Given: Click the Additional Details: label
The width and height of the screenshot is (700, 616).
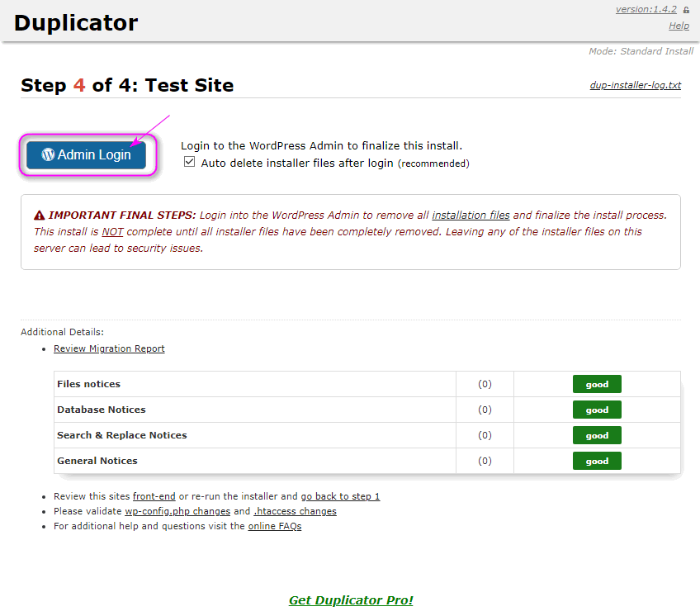Looking at the screenshot, I should 62,332.
